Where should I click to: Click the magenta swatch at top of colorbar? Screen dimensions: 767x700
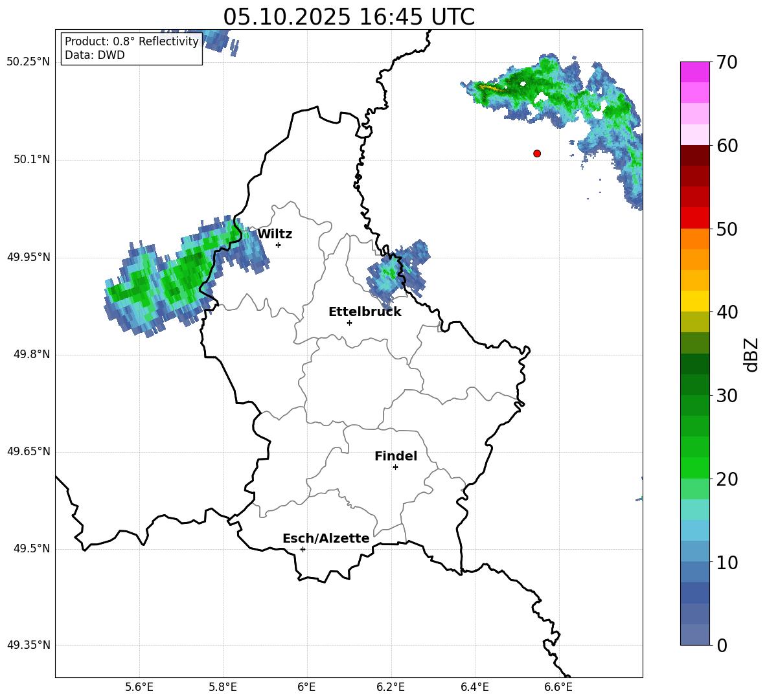[x=695, y=72]
